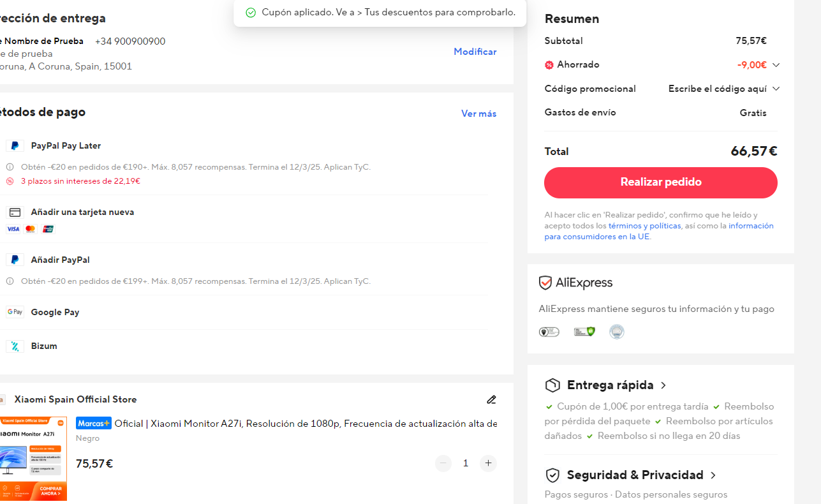Image resolution: width=821 pixels, height=504 pixels.
Task: Click the credit card icon for new card
Action: coord(15,212)
